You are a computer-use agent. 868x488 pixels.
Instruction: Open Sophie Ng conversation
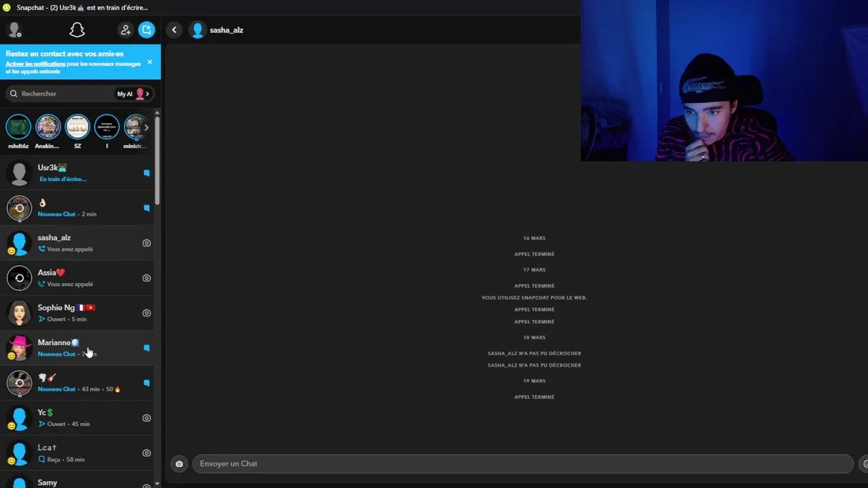77,313
